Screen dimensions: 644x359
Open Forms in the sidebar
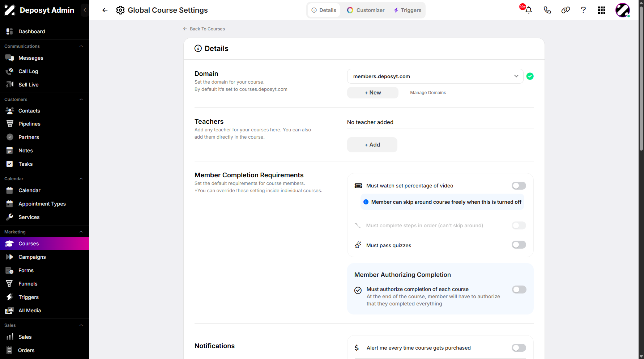(x=44, y=270)
